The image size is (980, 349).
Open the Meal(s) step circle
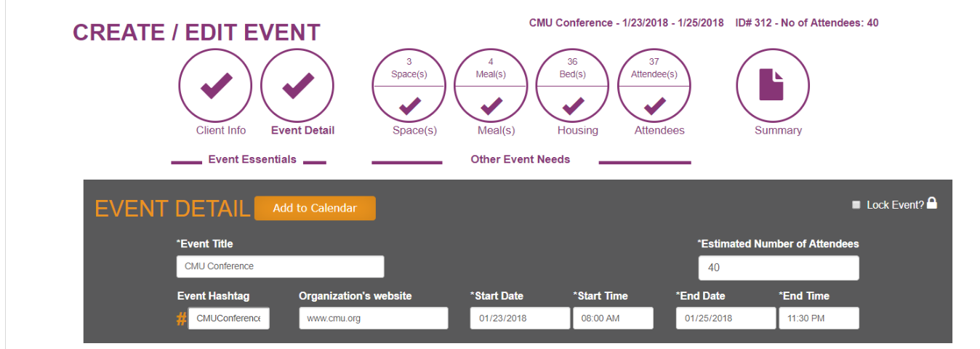pos(491,85)
